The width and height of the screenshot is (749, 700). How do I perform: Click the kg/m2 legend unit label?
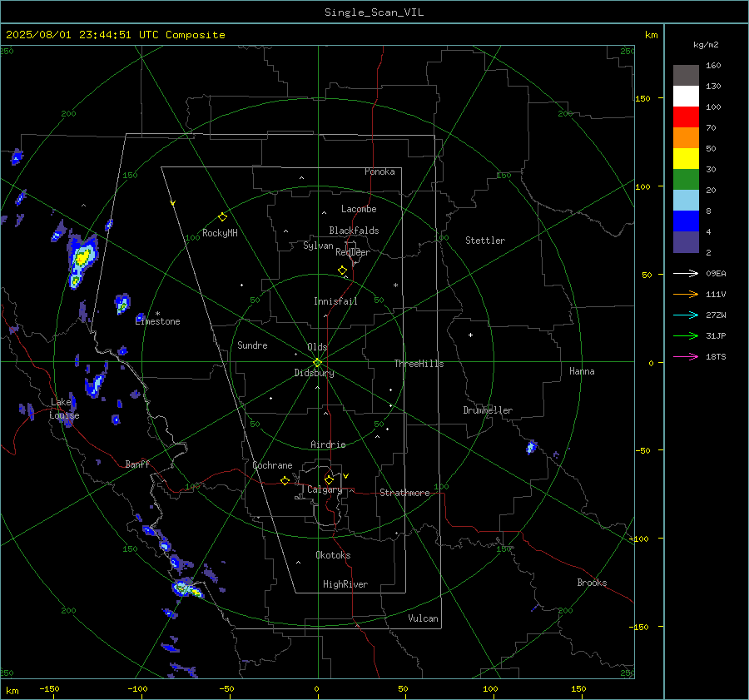click(x=706, y=45)
